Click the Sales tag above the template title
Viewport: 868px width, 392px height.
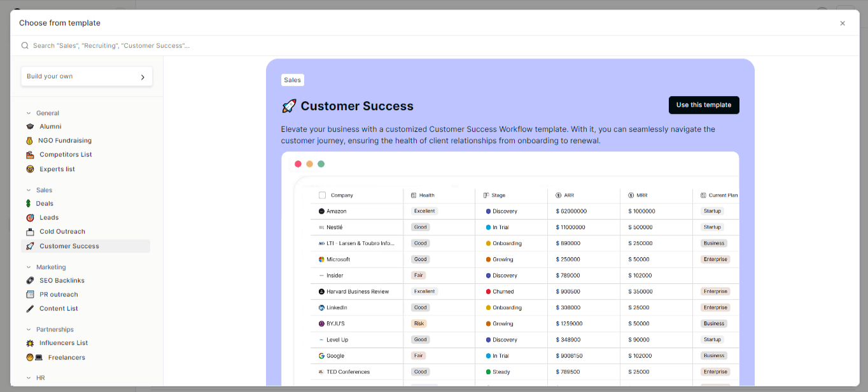click(x=292, y=80)
